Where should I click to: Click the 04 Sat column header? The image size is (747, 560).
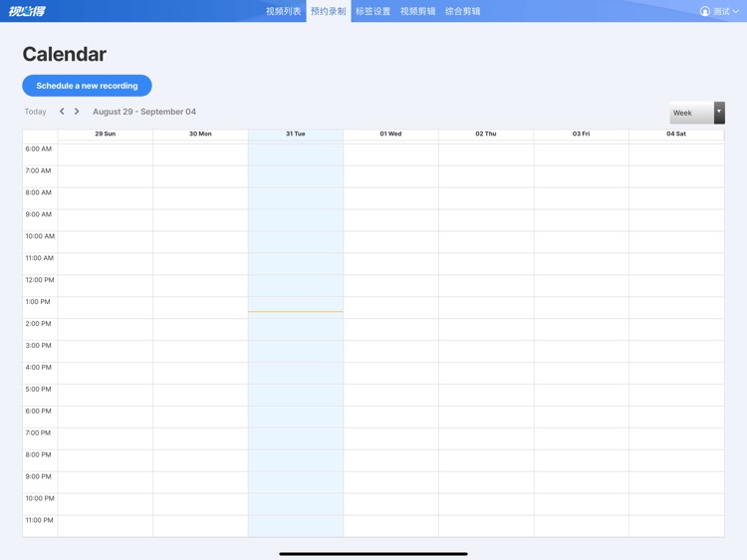[x=676, y=134]
